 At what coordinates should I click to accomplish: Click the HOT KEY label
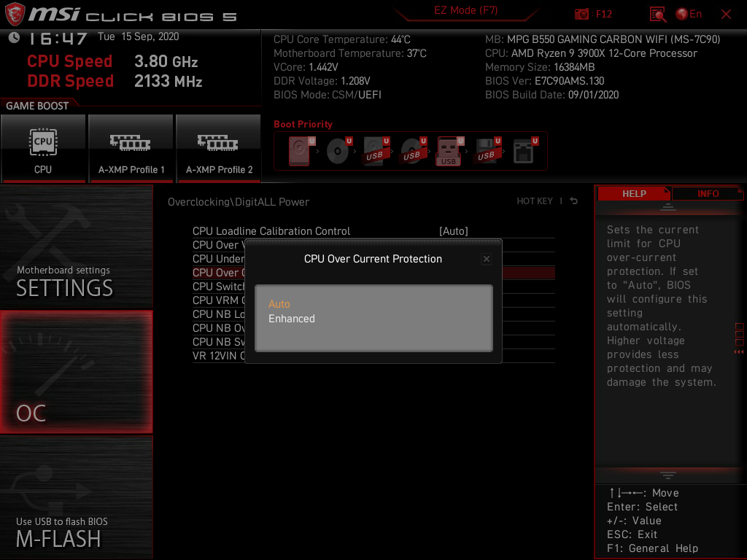(x=535, y=201)
